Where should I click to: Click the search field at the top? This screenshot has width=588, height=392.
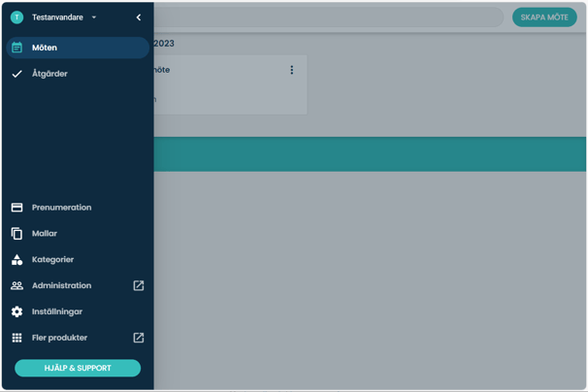(328, 17)
